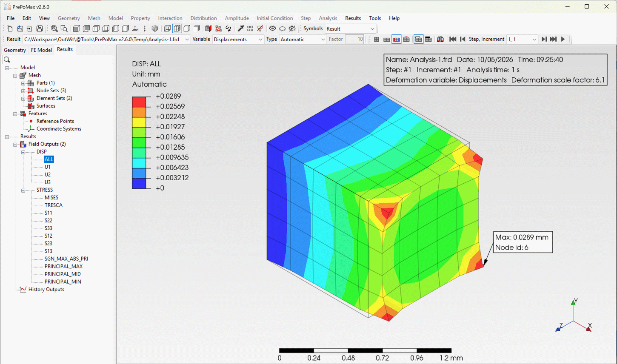Toggle the color contours display button
The image size is (617, 364).
coord(396,39)
